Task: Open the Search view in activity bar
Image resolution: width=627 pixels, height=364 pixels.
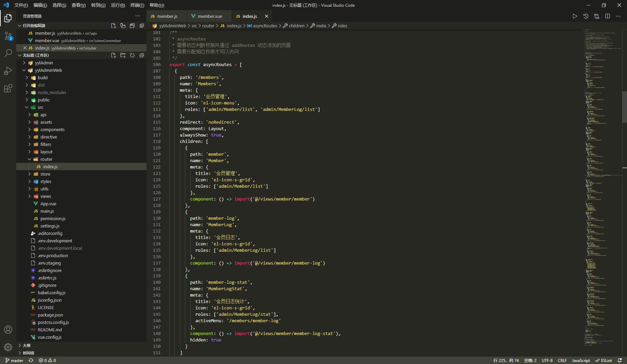Action: [8, 53]
